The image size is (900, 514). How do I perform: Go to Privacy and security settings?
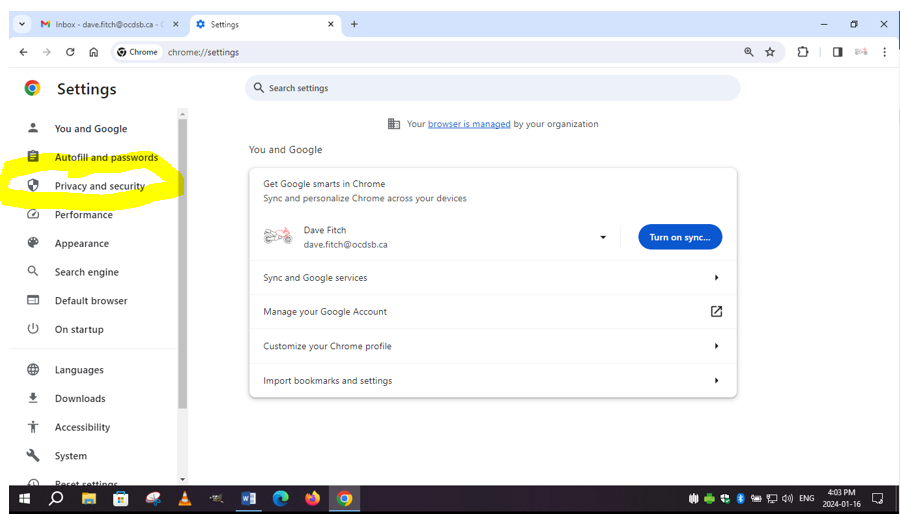tap(99, 186)
